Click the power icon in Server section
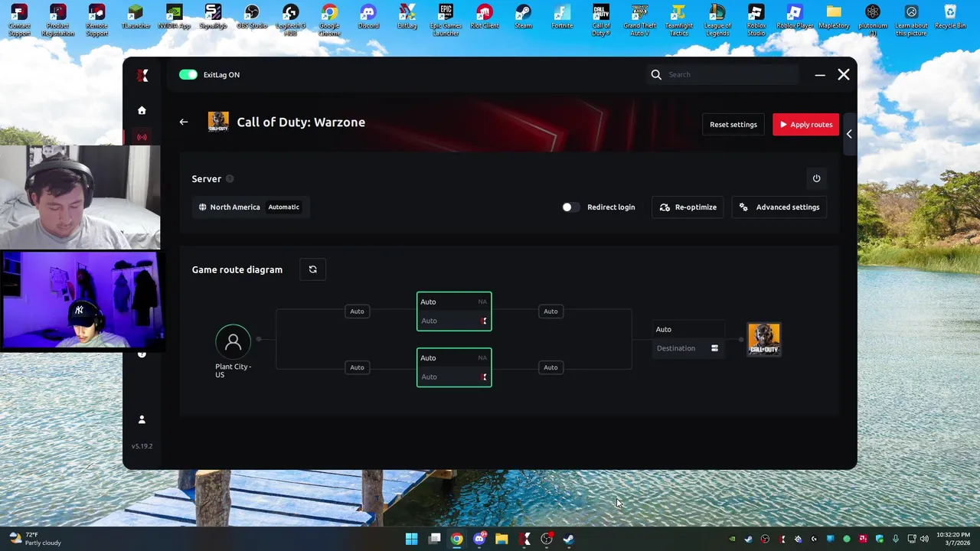The image size is (980, 551). [816, 178]
